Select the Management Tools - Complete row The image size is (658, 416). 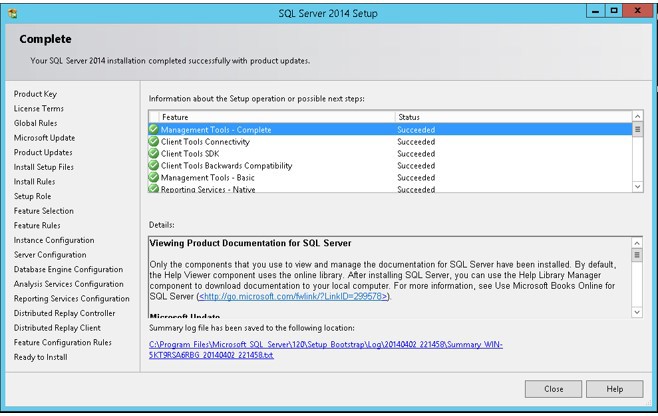(390, 130)
